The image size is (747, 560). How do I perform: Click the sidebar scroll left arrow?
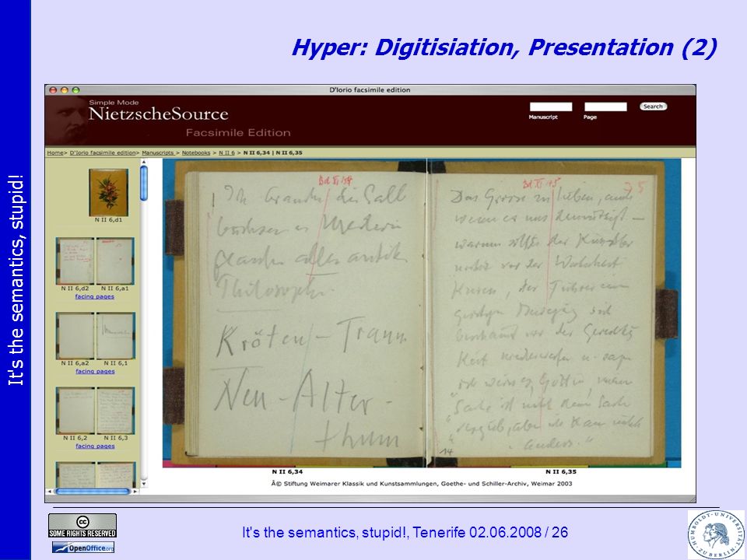pyautogui.click(x=50, y=491)
